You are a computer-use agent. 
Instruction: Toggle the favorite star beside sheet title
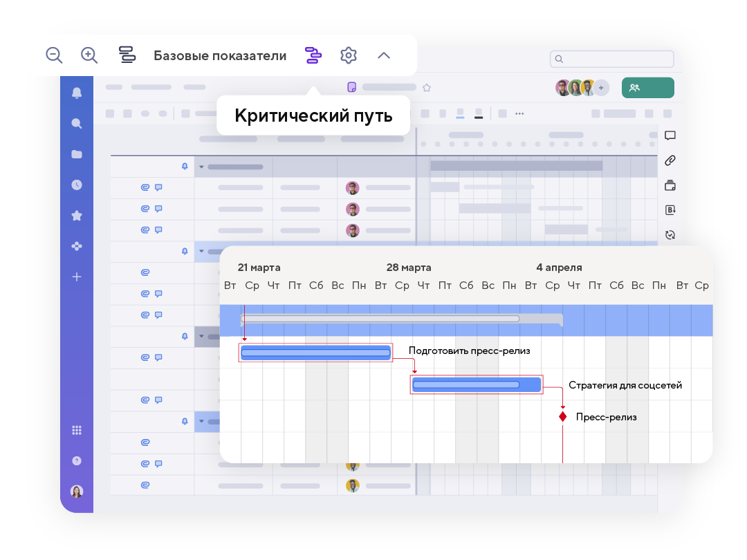[427, 87]
